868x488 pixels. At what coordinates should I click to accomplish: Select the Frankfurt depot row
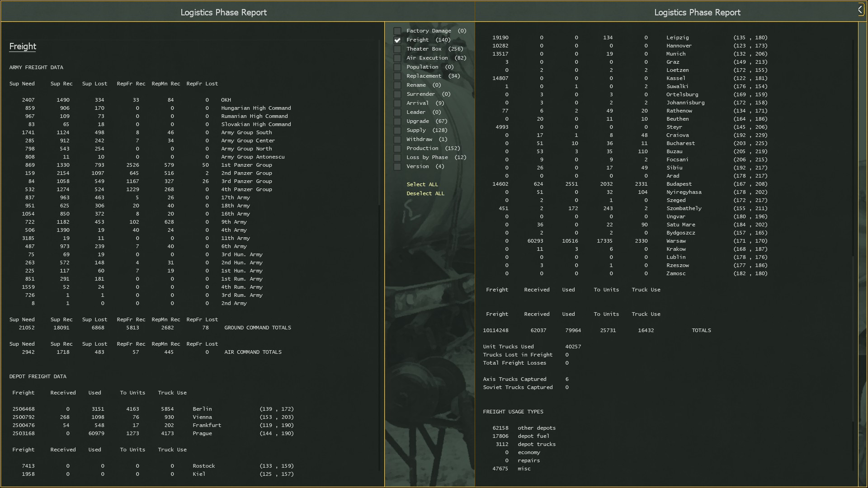153,425
